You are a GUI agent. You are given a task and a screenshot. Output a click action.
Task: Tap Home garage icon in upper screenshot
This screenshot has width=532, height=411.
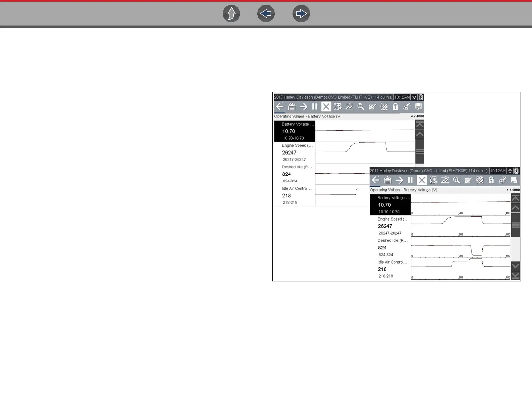pos(292,106)
